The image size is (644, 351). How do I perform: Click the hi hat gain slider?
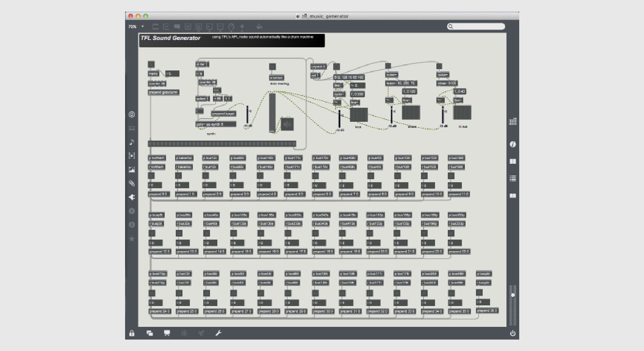tap(443, 115)
